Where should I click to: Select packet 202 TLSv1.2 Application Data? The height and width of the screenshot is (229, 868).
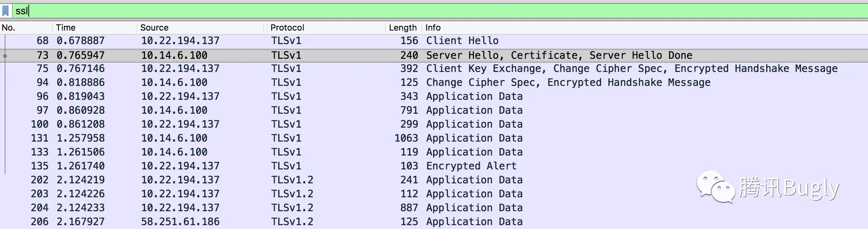[434, 180]
